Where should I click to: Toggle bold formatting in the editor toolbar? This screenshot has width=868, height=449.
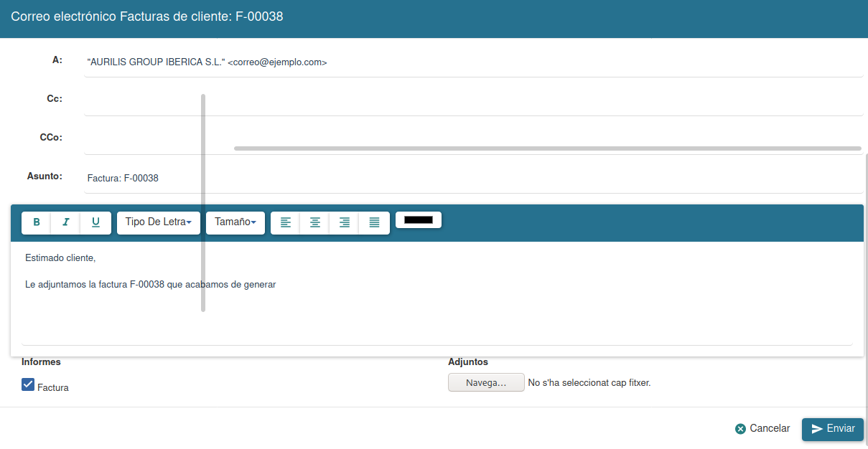[x=36, y=222]
